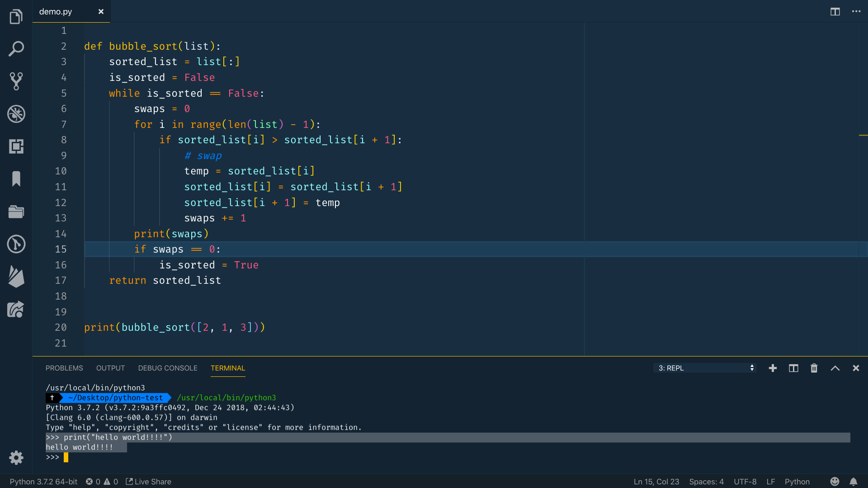
Task: Close the demo.py tab
Action: click(101, 11)
